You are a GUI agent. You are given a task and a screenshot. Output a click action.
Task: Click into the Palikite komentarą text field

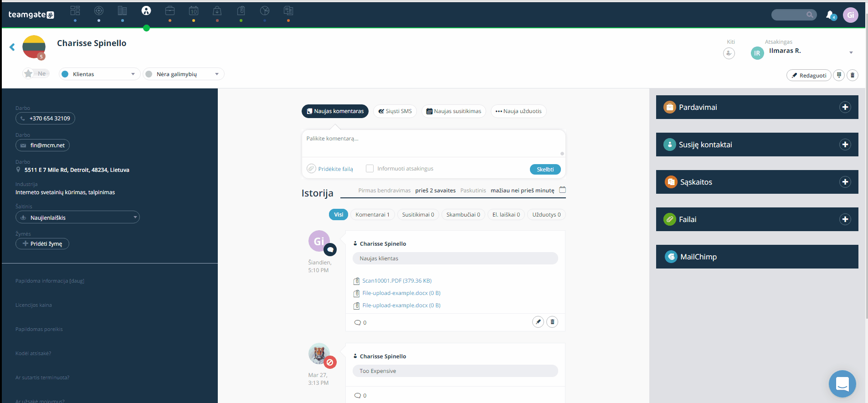(x=433, y=144)
